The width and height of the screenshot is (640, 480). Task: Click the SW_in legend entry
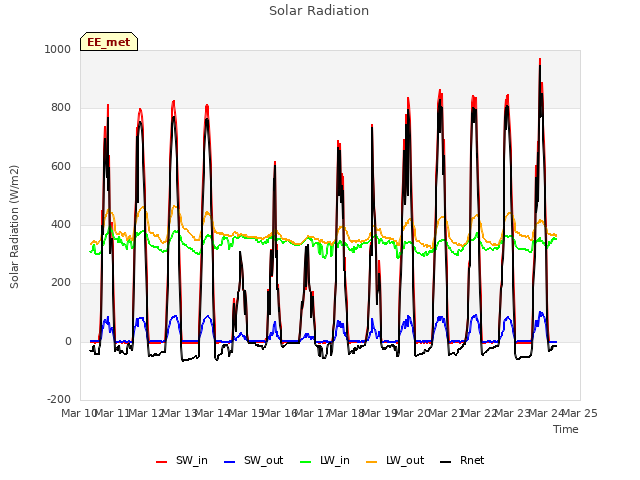(182, 460)
